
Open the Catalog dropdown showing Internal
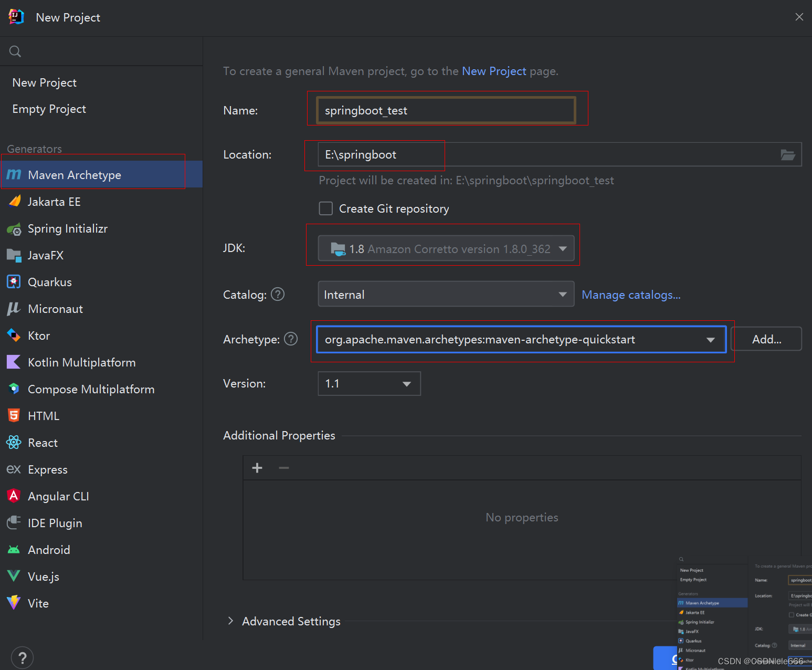tap(563, 294)
